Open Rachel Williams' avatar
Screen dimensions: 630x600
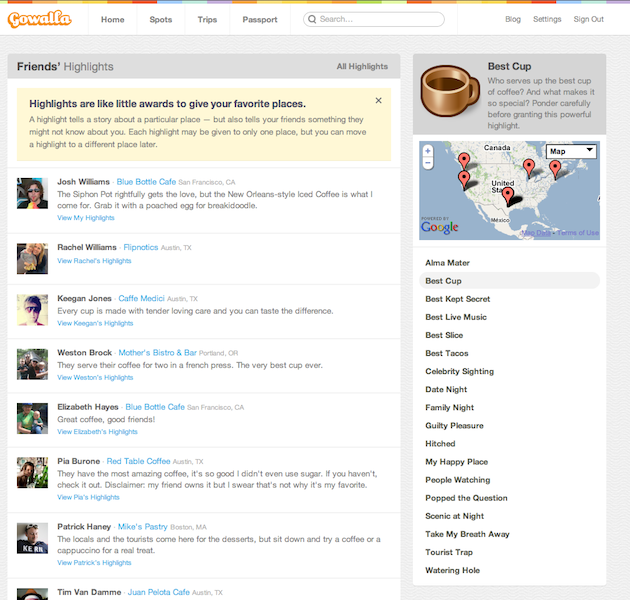click(x=32, y=258)
